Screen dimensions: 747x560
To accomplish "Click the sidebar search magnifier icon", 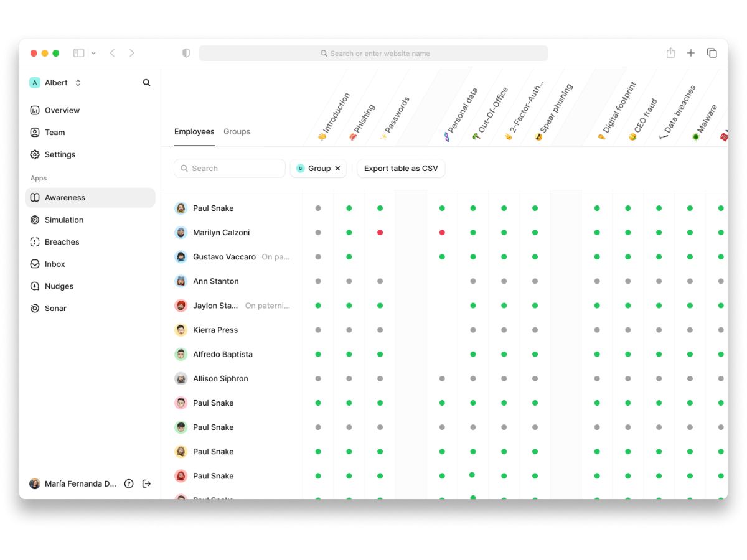I will click(146, 83).
